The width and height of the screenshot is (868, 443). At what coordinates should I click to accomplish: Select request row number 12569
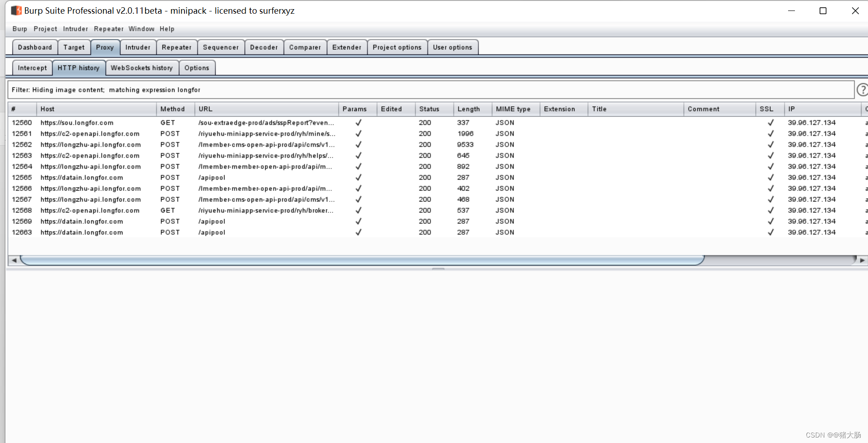pos(437,221)
